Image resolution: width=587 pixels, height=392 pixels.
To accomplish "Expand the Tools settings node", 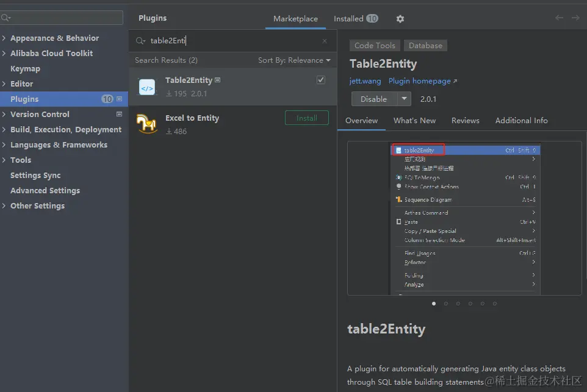I will tap(4, 160).
